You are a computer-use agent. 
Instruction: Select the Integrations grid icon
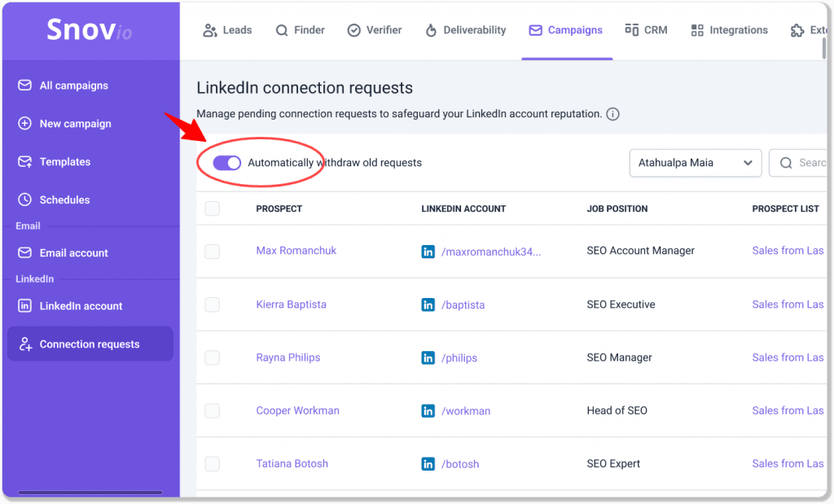point(696,29)
